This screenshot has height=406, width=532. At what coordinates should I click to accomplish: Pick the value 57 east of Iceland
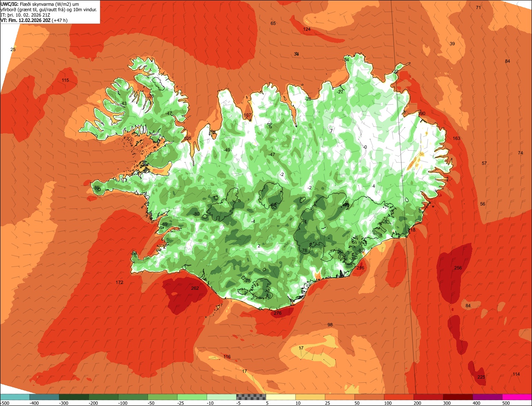484,163
